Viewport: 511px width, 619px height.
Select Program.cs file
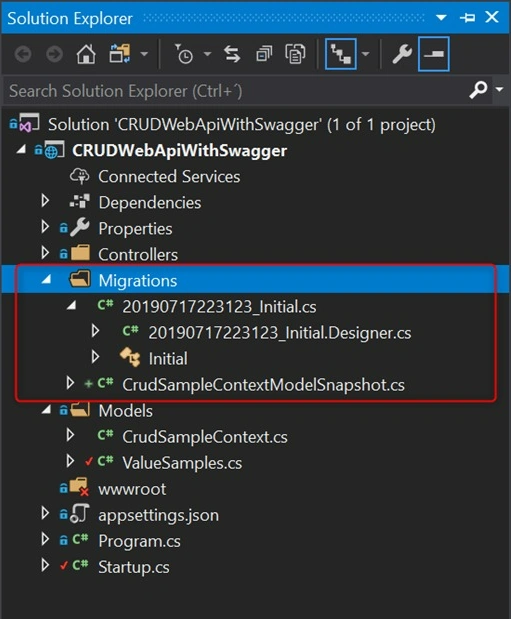[x=139, y=541]
